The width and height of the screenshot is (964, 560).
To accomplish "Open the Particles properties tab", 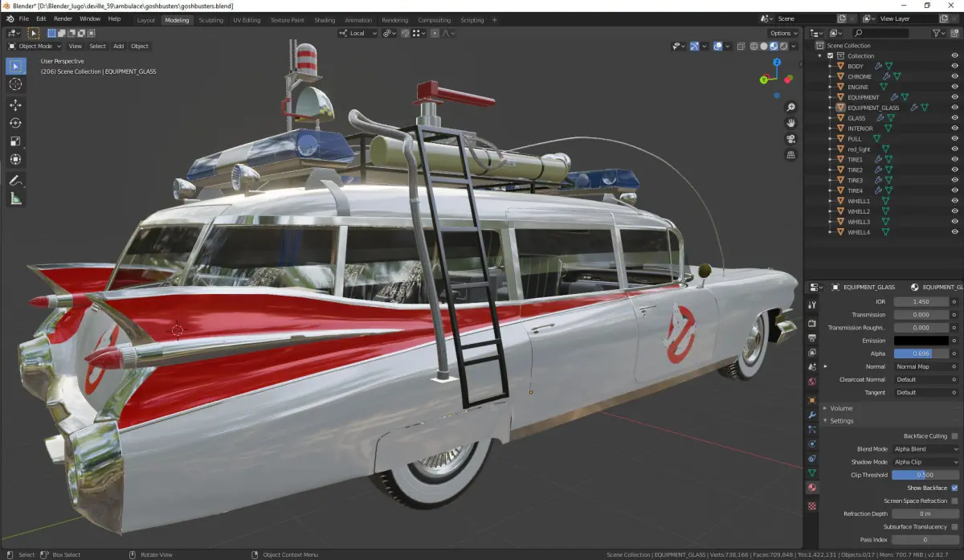I will [x=812, y=429].
